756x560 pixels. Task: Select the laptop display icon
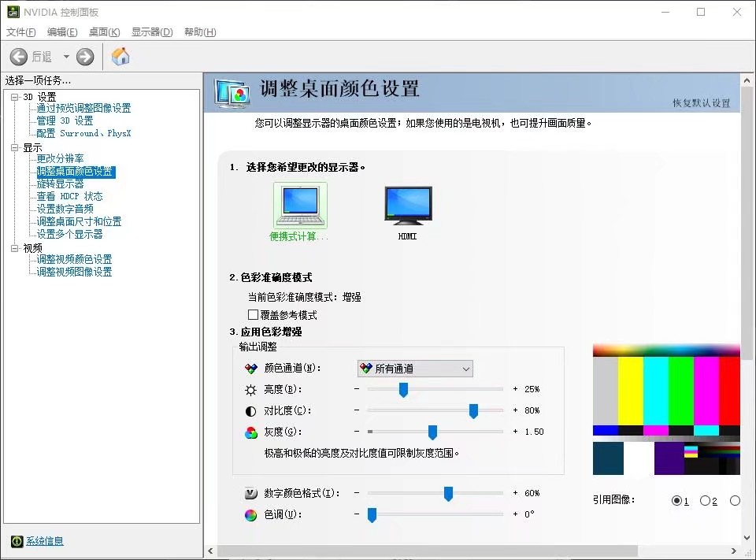pos(300,206)
